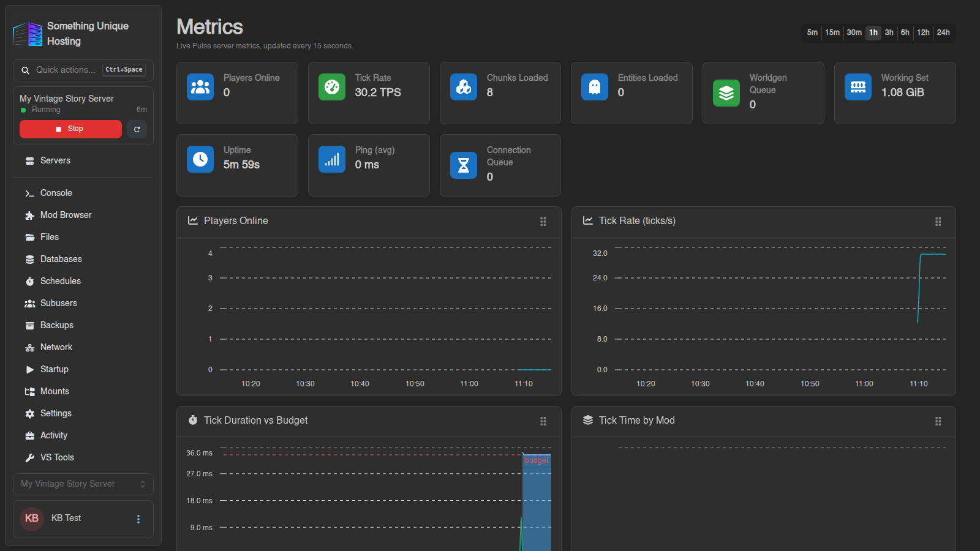Click the Connection Queue hourglass icon

(464, 165)
